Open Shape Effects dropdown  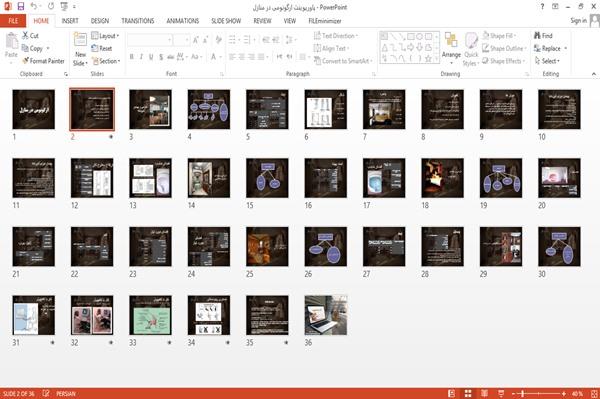click(x=504, y=61)
